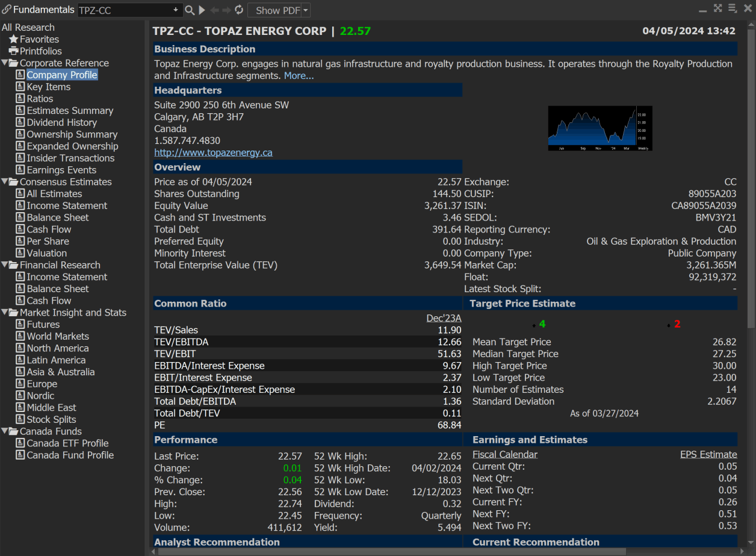756x556 pixels.
Task: Open the Show PDF dropdown arrow
Action: pos(306,10)
